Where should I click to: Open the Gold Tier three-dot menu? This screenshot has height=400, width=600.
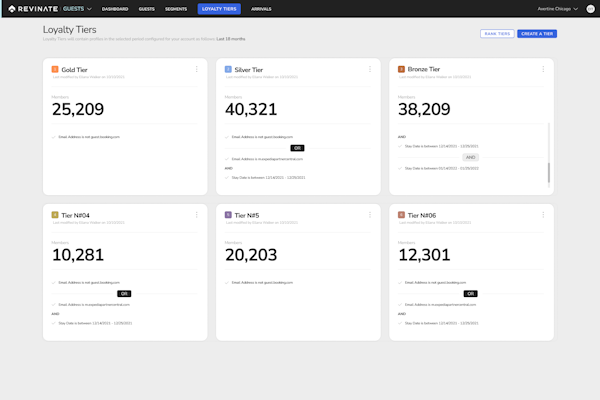pyautogui.click(x=197, y=70)
